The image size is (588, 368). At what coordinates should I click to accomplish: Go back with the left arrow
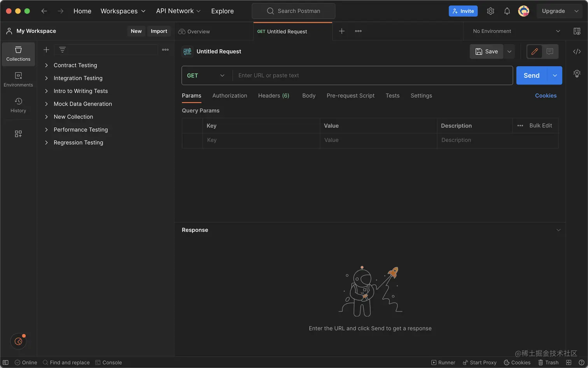click(x=44, y=11)
